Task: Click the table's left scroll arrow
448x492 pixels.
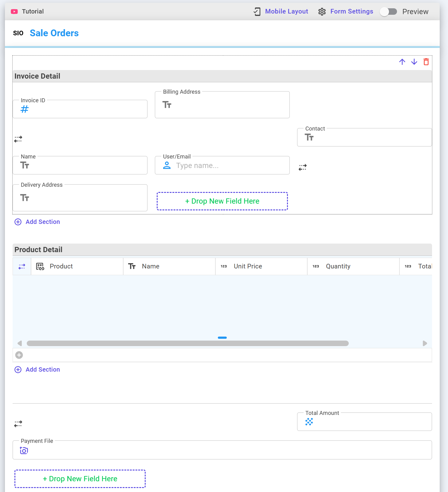Action: (x=20, y=343)
